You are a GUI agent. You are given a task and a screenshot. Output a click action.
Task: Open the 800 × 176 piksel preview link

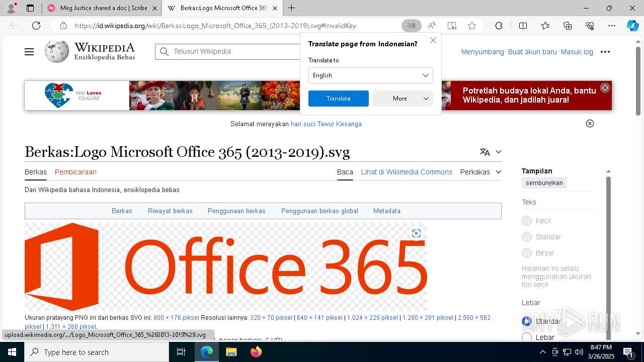176,318
